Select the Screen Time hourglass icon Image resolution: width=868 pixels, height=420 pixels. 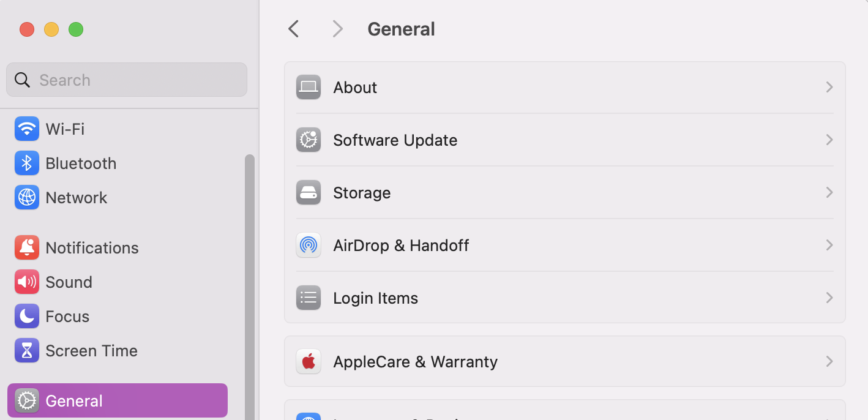pyautogui.click(x=27, y=350)
